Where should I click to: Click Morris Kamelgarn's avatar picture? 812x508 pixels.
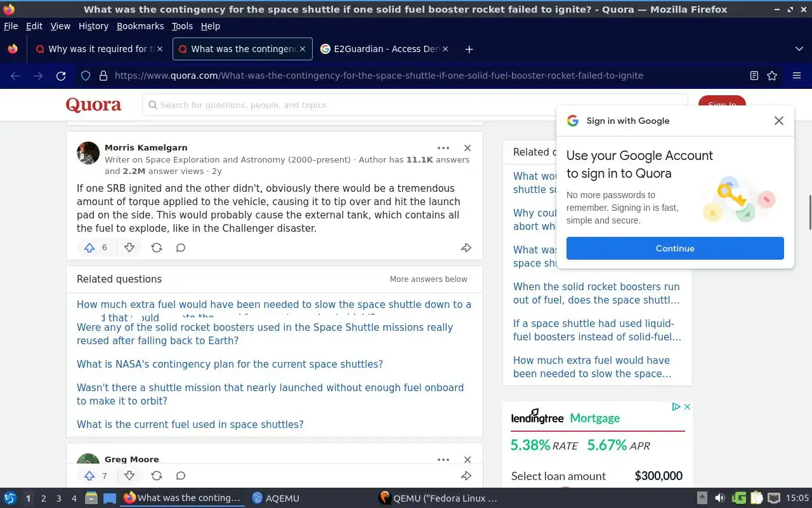pos(88,153)
